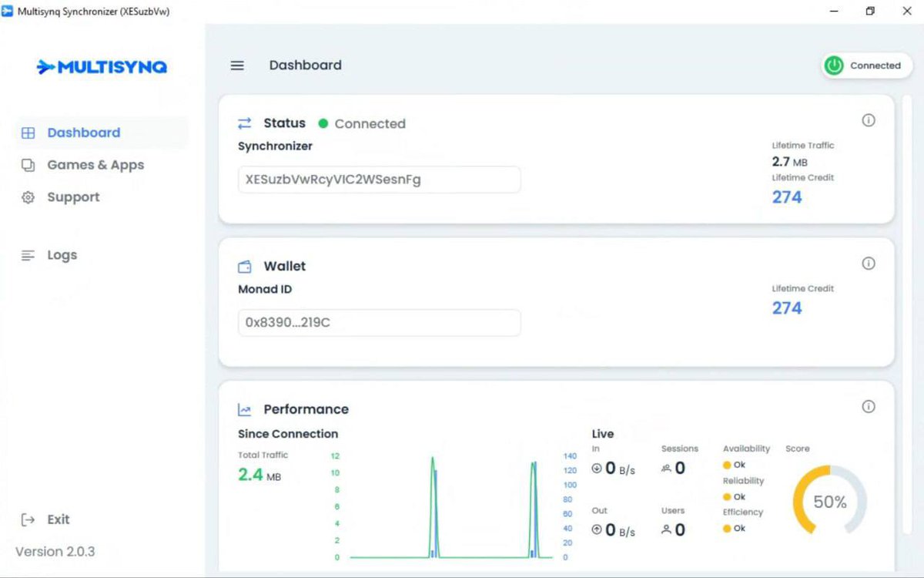Click the Out upload arrow icon
The height and width of the screenshot is (578, 924).
[x=597, y=529]
